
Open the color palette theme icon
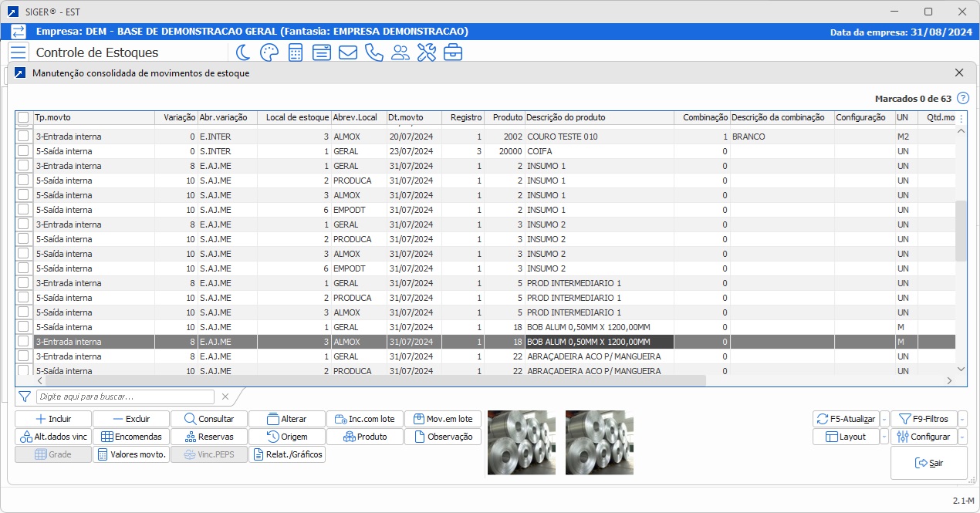[269, 52]
